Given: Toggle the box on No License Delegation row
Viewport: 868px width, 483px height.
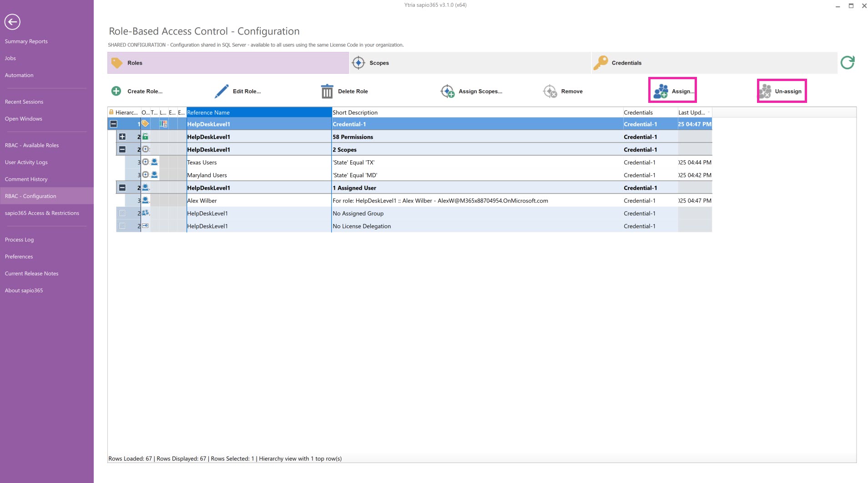Looking at the screenshot, I should coord(122,226).
